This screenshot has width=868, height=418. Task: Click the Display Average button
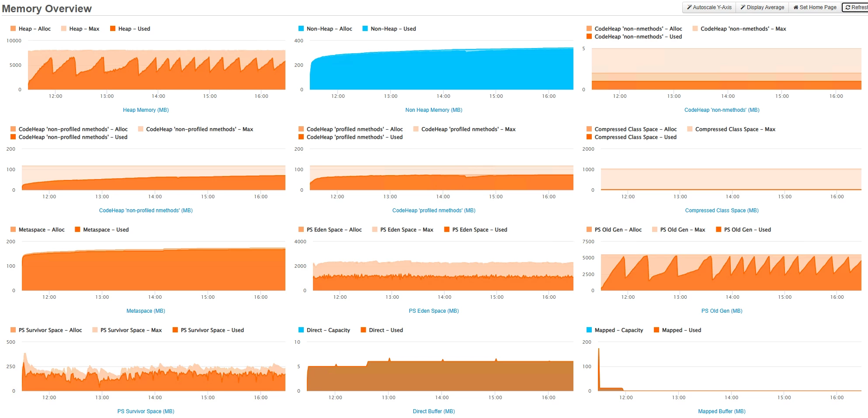click(762, 7)
